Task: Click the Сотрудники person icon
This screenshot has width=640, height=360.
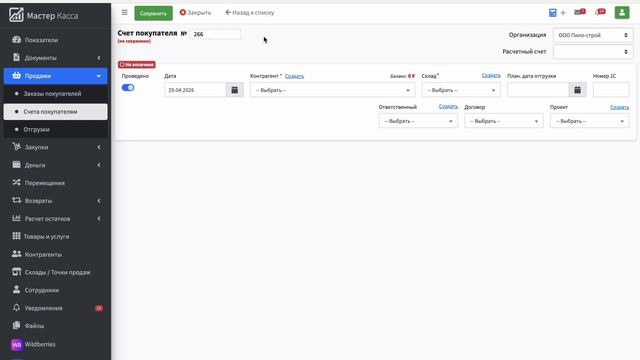Action: point(16,290)
